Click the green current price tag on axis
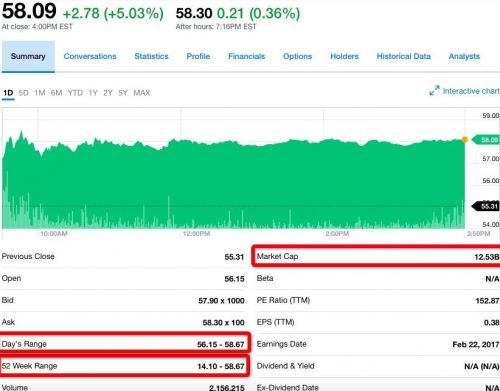The width and height of the screenshot is (500, 391). tap(486, 140)
